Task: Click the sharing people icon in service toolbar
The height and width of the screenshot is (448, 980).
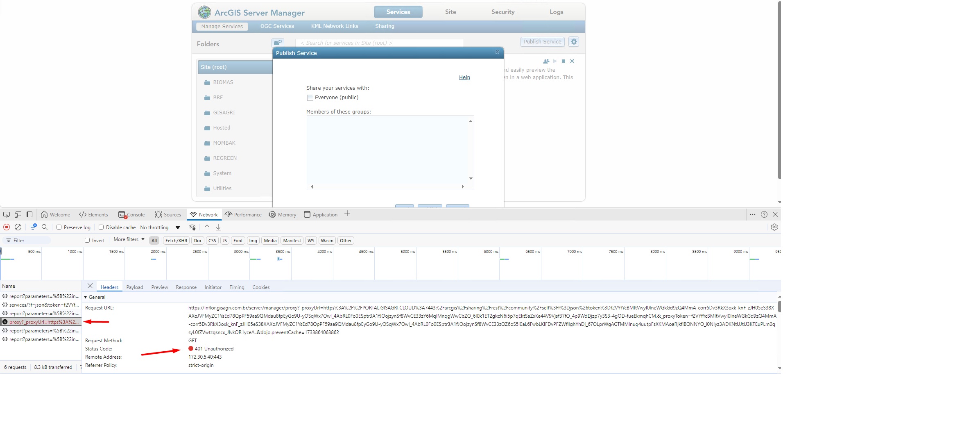Action: point(546,61)
